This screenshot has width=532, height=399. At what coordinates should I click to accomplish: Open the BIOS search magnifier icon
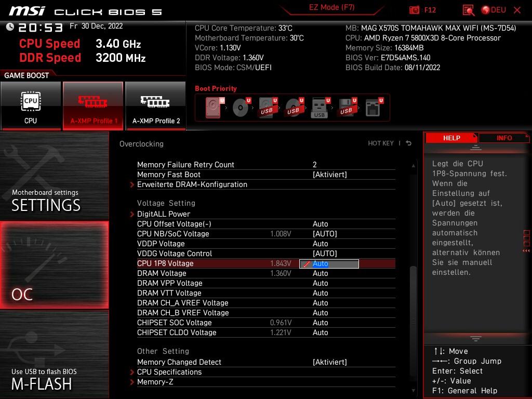468,10
